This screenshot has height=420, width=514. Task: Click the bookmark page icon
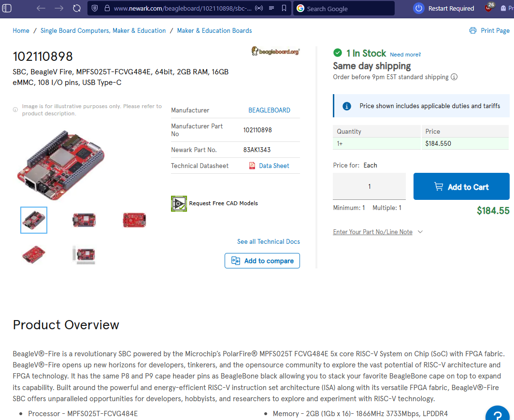tap(284, 8)
